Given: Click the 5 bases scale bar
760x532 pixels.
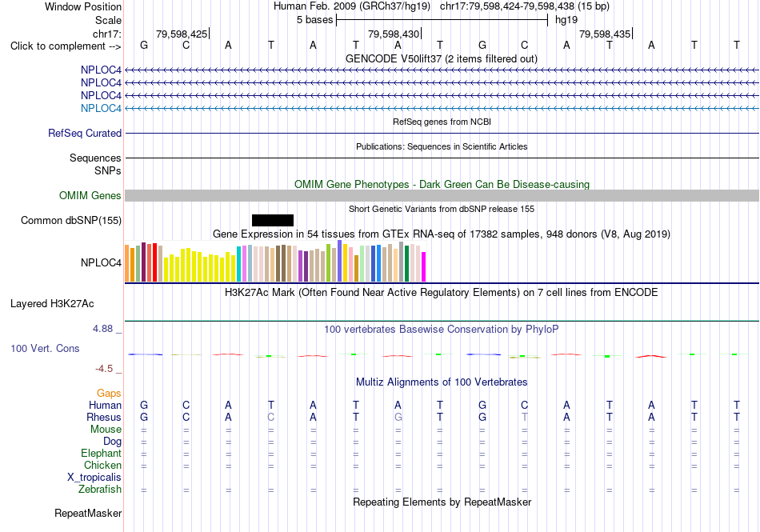Looking at the screenshot, I should click(x=442, y=20).
